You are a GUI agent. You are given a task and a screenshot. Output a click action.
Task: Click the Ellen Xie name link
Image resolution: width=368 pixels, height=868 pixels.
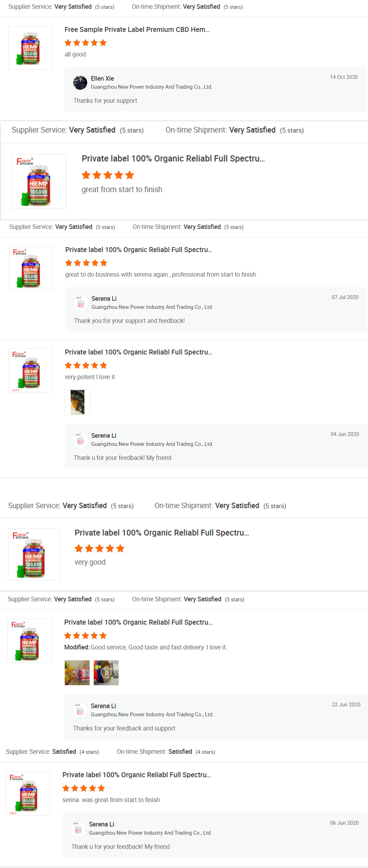(102, 79)
